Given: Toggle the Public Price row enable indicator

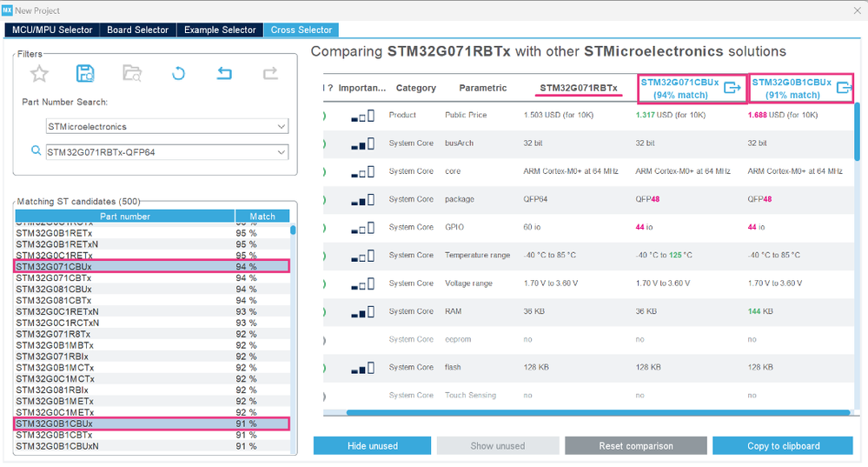Looking at the screenshot, I should click(x=324, y=116).
